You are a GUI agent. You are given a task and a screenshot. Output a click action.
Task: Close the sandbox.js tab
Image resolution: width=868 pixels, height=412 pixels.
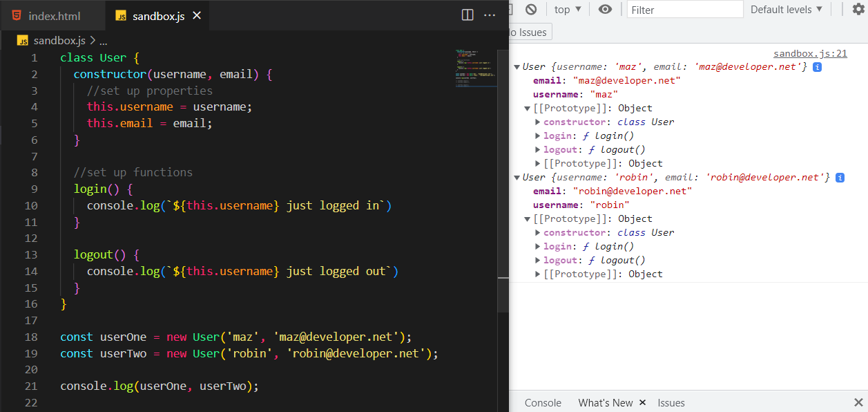click(197, 15)
